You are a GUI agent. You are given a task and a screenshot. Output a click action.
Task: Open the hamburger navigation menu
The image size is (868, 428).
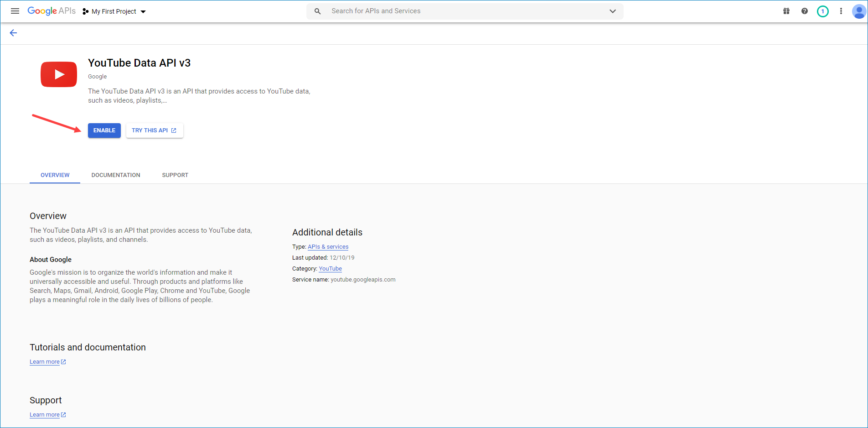tap(15, 11)
